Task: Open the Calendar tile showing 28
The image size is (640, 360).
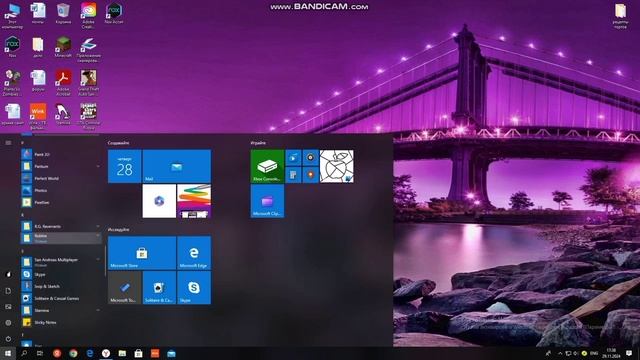Action: click(124, 166)
